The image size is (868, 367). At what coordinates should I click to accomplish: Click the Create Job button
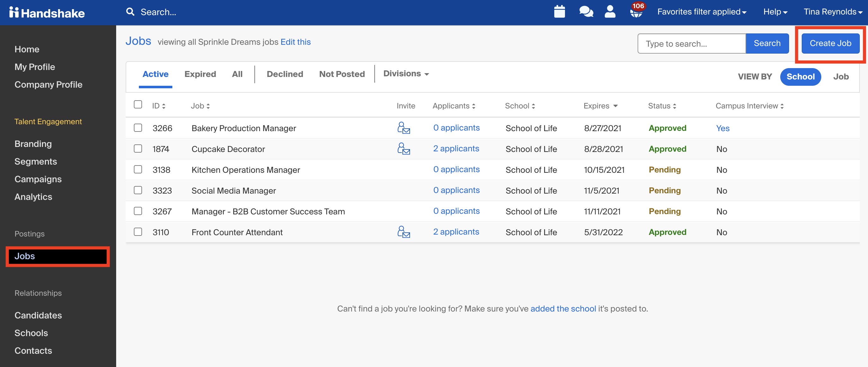pyautogui.click(x=830, y=43)
